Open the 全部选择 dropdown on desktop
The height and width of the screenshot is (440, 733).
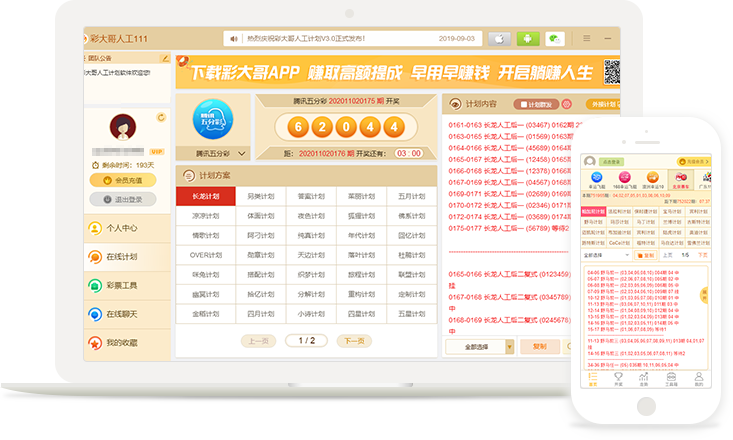tap(480, 347)
